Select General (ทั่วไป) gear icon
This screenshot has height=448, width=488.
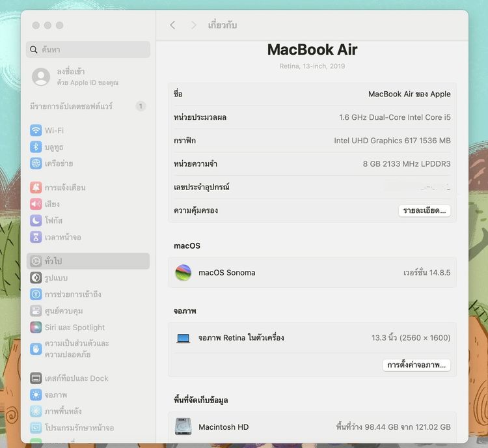[36, 261]
